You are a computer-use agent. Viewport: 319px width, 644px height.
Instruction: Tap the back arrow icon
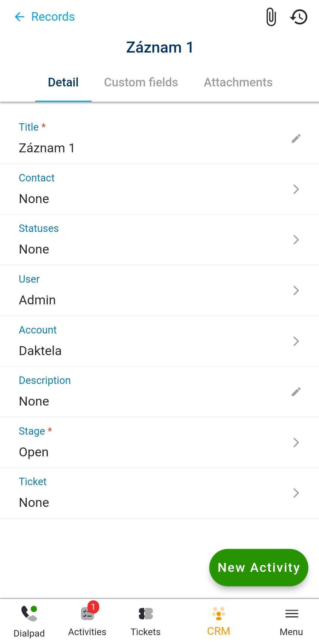pos(20,17)
